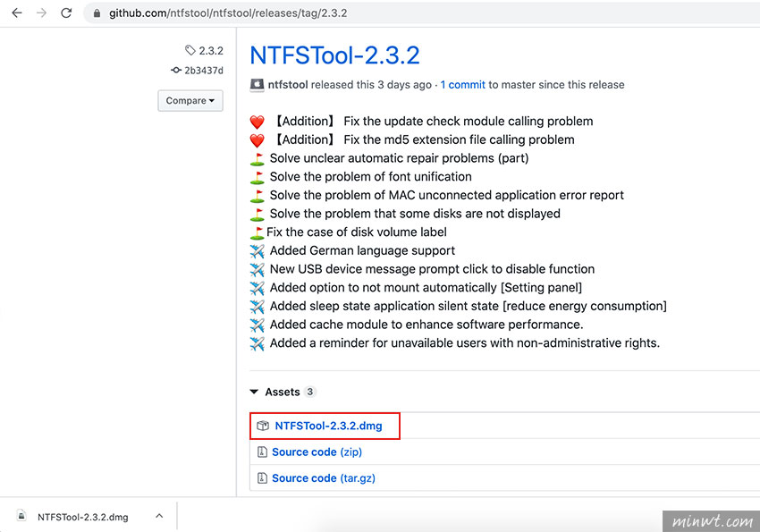Select the commit icon beside 2b3437d

pos(176,71)
